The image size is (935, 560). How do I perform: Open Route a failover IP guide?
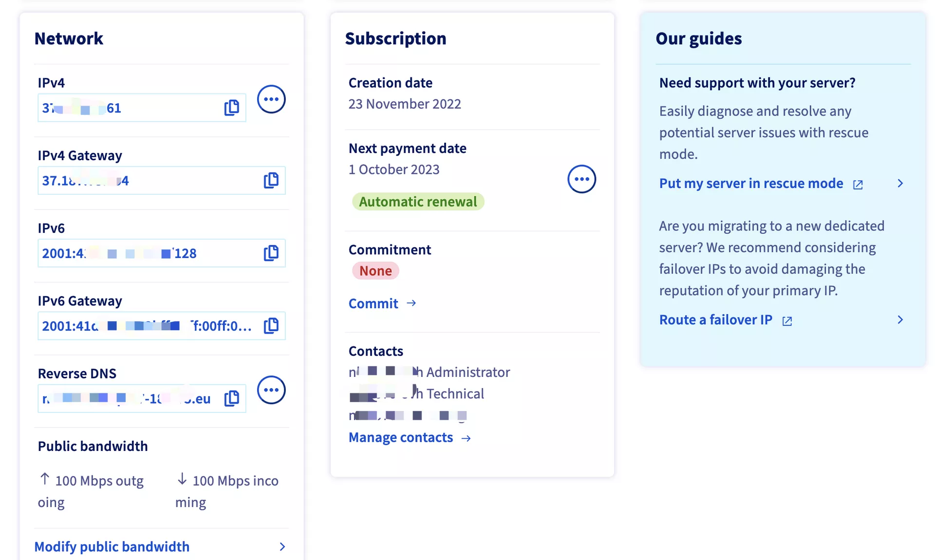point(715,320)
